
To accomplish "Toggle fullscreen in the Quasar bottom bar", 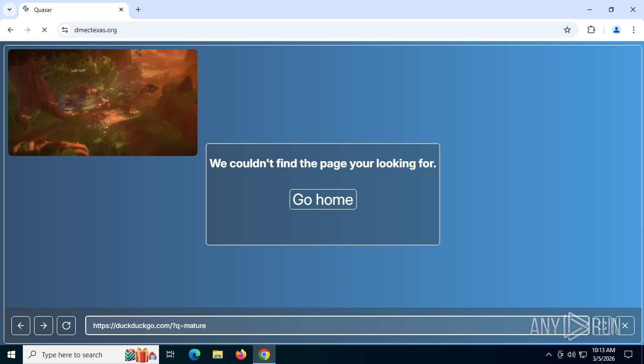I will (602, 326).
